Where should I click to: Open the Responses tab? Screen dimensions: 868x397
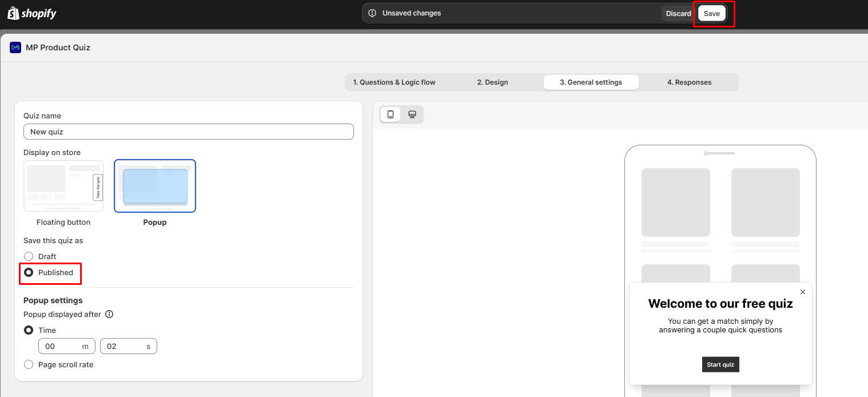[689, 82]
